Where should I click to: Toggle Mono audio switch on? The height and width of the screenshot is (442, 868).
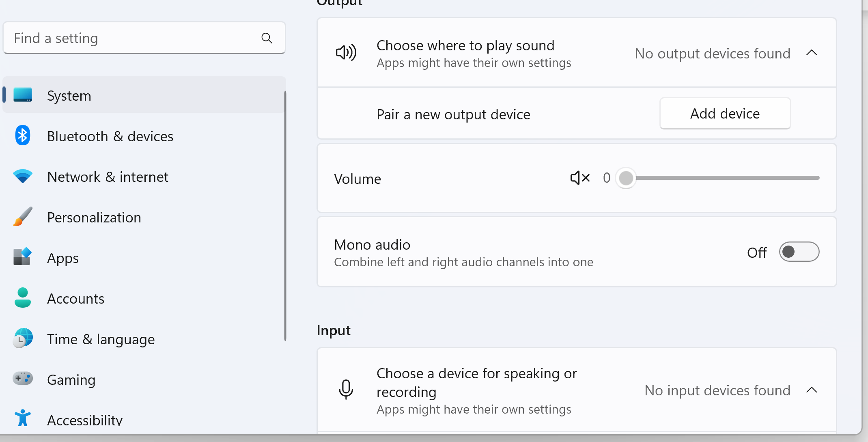tap(799, 252)
